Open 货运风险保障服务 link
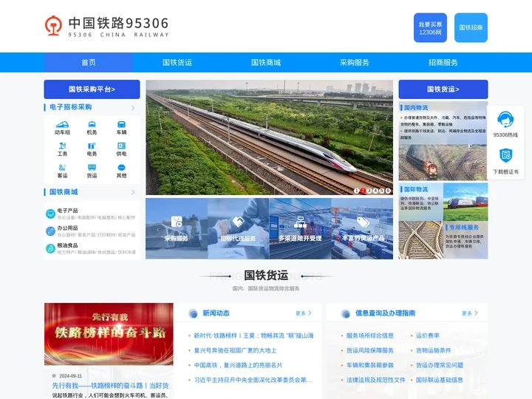The image size is (532, 399). pos(370,350)
